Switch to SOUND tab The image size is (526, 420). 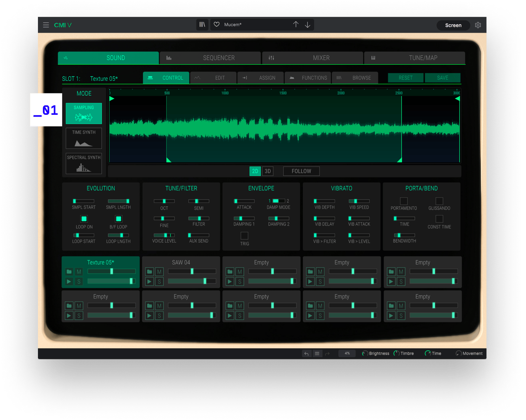[x=108, y=58]
